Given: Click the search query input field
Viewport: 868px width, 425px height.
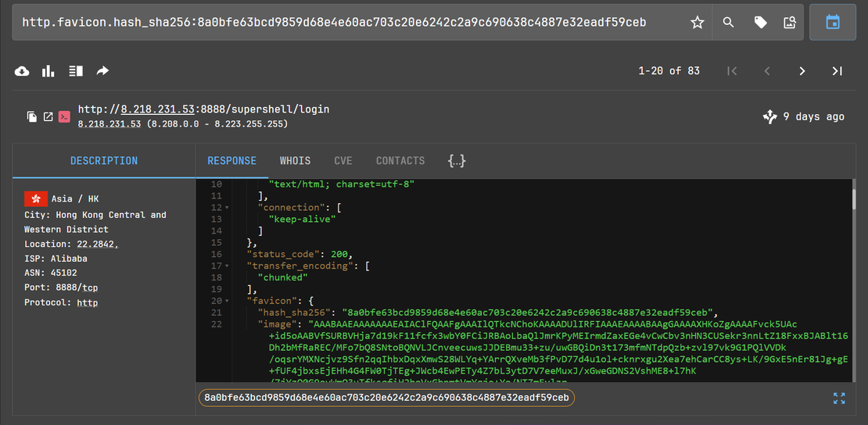Looking at the screenshot, I should click(344, 23).
